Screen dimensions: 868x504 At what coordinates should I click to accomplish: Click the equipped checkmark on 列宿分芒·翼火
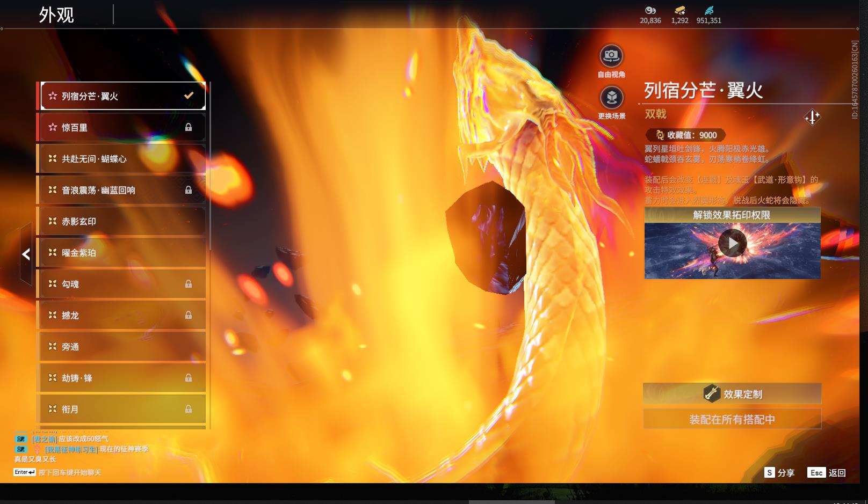click(x=189, y=96)
